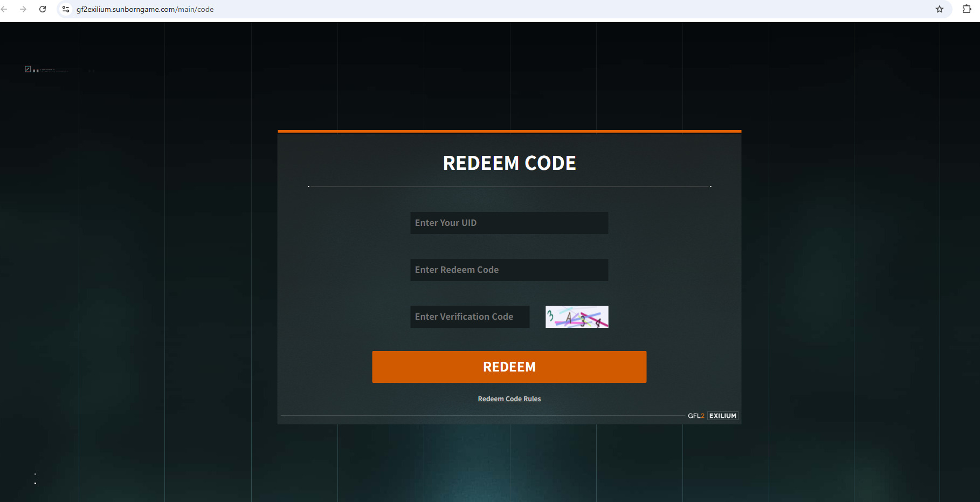Focus the Enter Verification Code field
980x502 pixels.
[470, 317]
